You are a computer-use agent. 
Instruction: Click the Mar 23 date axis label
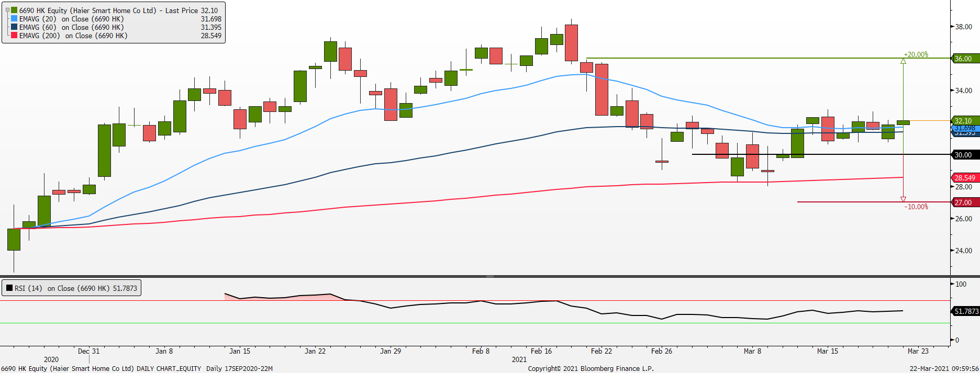pyautogui.click(x=918, y=351)
